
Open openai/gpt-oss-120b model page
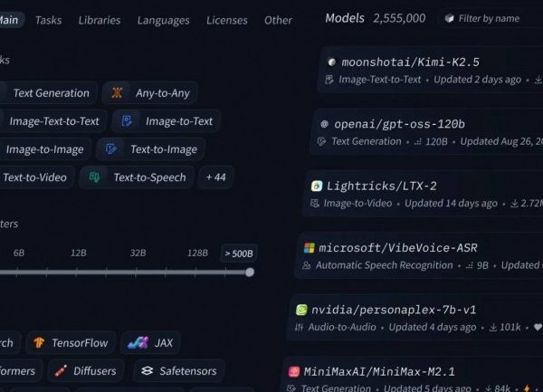399,124
